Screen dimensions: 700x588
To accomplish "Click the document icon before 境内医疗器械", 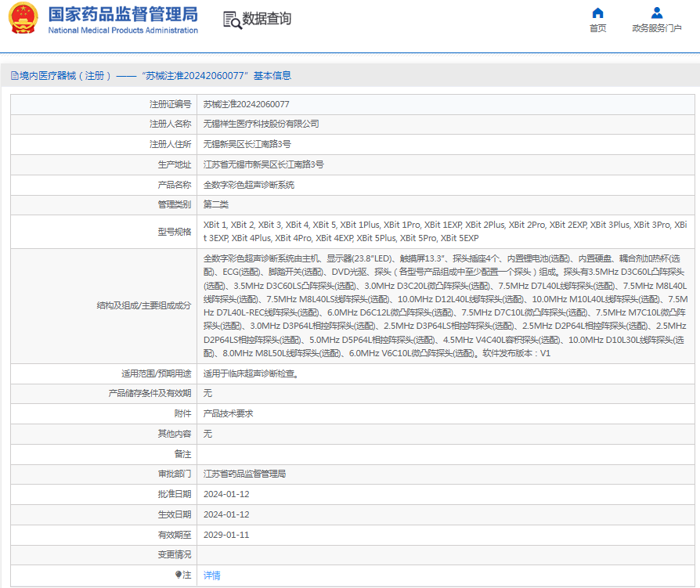I will [x=14, y=76].
